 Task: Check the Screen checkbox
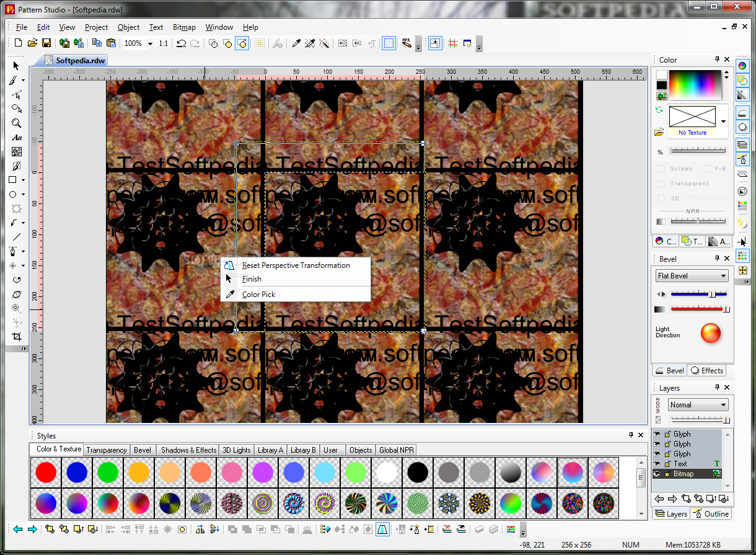(x=661, y=168)
